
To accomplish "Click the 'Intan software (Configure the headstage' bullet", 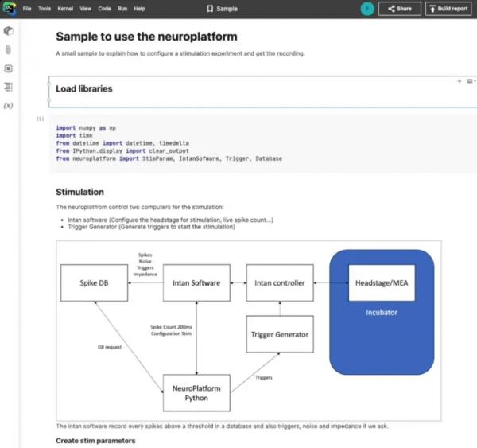I will (x=170, y=220).
